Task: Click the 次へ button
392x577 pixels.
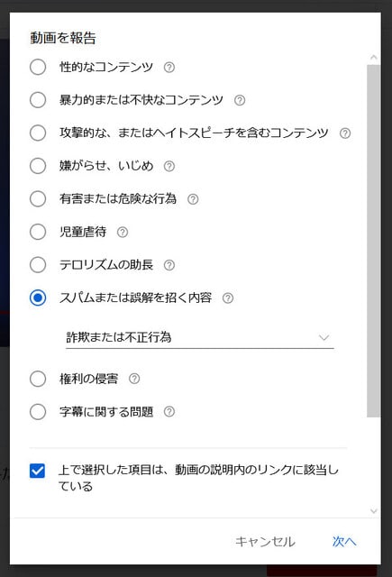Action: (344, 542)
